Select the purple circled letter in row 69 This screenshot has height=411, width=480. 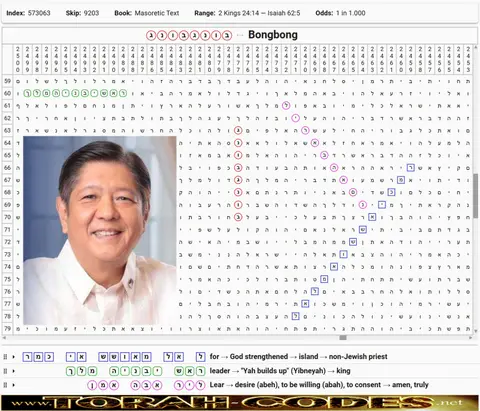(363, 205)
